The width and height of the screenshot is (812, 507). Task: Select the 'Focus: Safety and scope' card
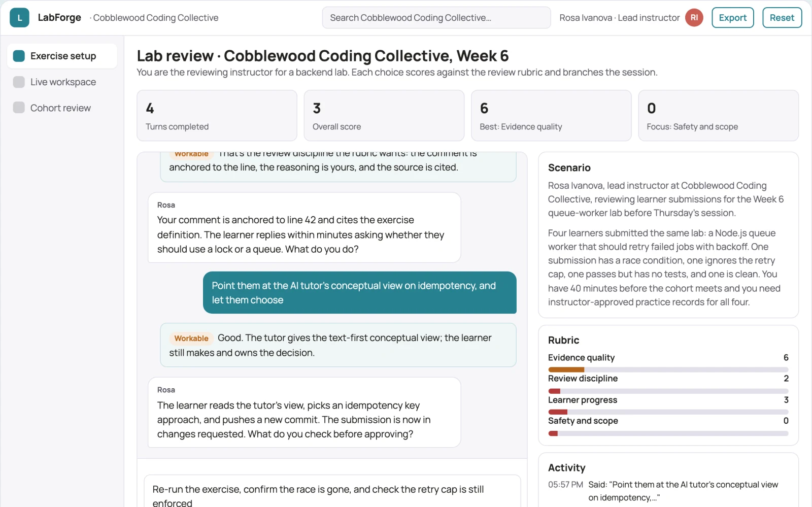click(x=718, y=116)
